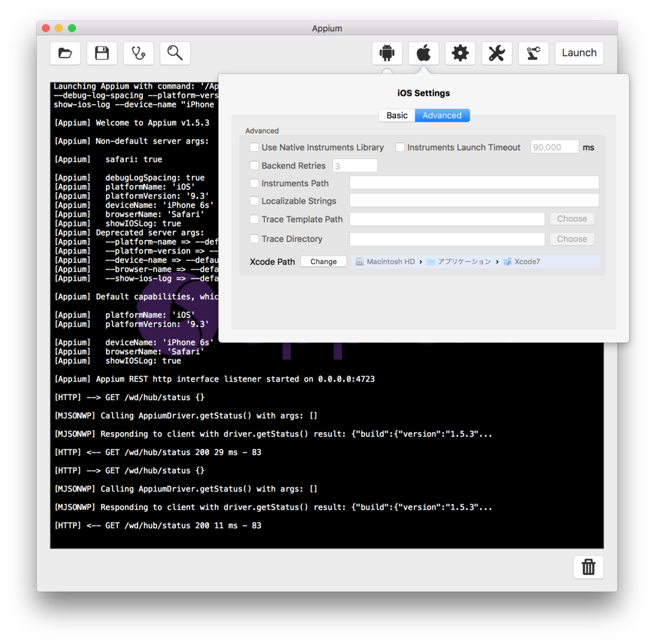Toggle Instruments Launch Timeout checkbox

point(400,147)
